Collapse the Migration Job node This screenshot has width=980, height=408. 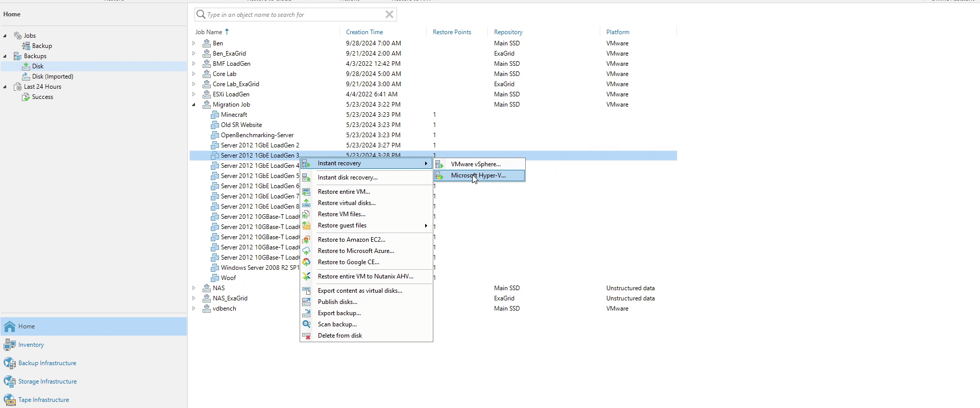click(x=194, y=105)
